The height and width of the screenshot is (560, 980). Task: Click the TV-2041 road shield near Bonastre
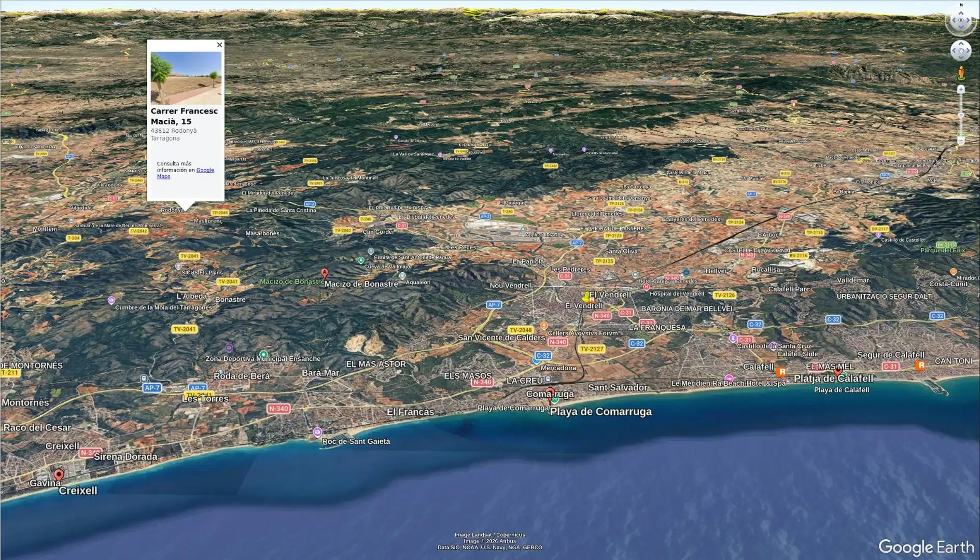click(228, 282)
